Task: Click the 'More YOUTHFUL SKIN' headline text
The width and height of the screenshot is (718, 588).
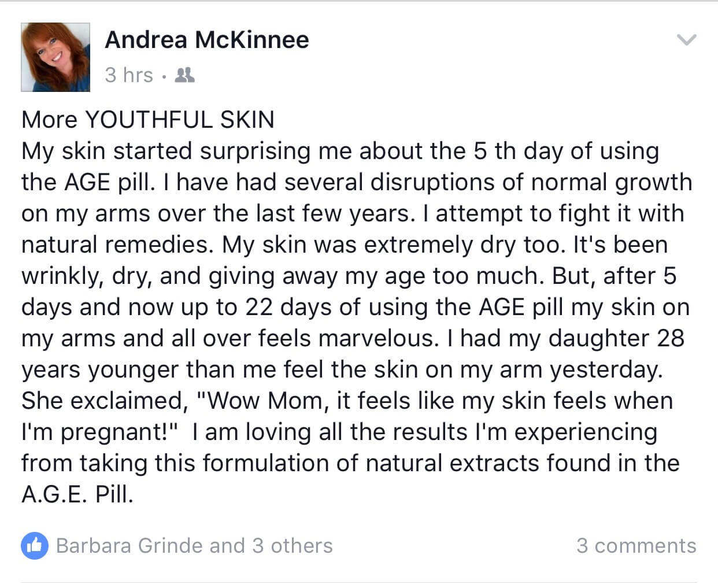Action: pos(148,120)
